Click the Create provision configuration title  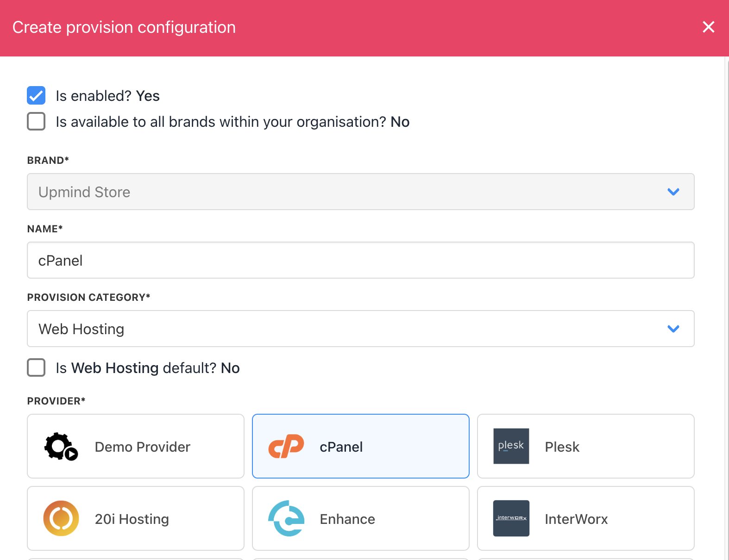click(x=124, y=27)
